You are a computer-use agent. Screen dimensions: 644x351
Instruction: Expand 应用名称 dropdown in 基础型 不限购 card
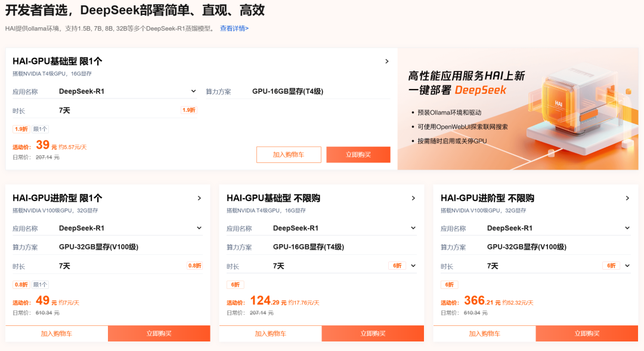(413, 228)
